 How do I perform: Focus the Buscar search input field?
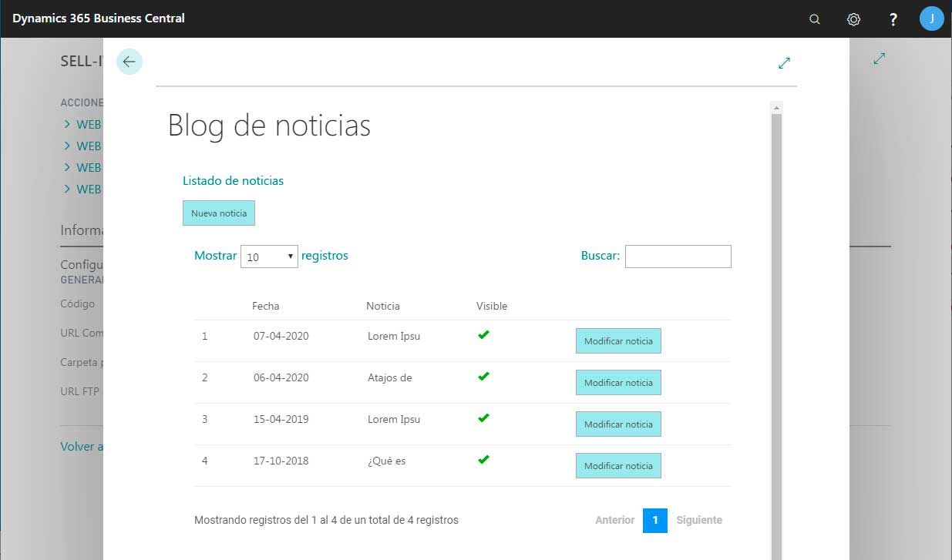(678, 257)
